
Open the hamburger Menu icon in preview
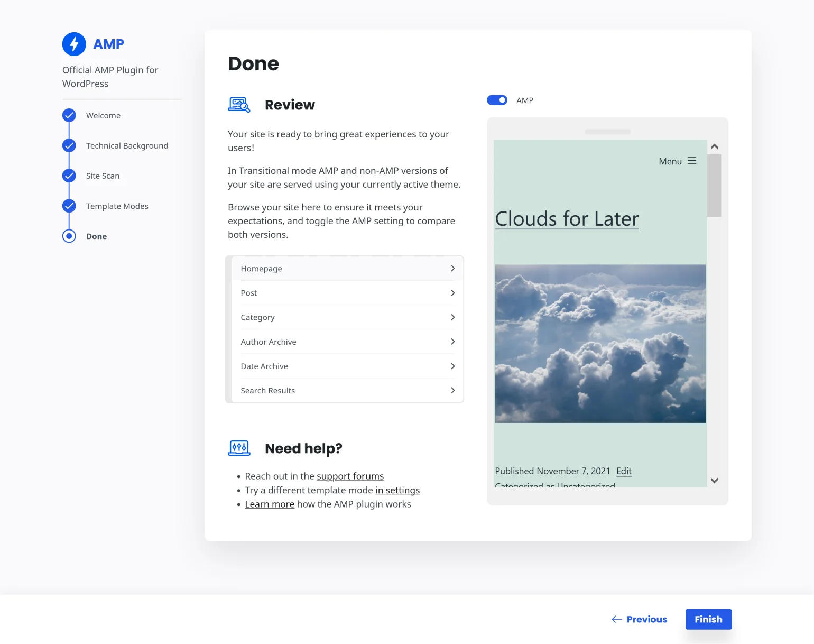tap(692, 161)
